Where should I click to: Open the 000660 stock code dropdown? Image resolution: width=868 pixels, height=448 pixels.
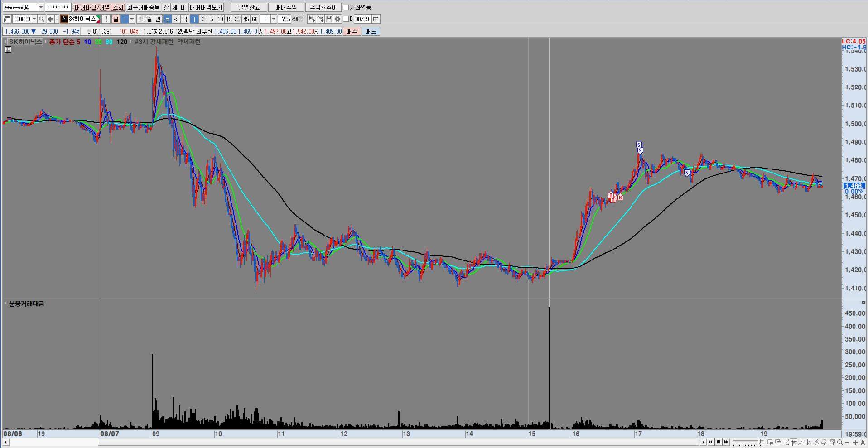coord(34,19)
